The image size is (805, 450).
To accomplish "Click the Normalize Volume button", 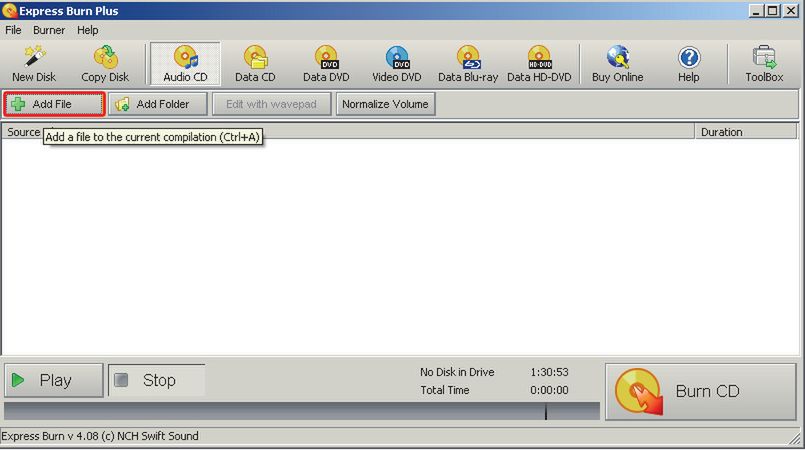I will [386, 104].
